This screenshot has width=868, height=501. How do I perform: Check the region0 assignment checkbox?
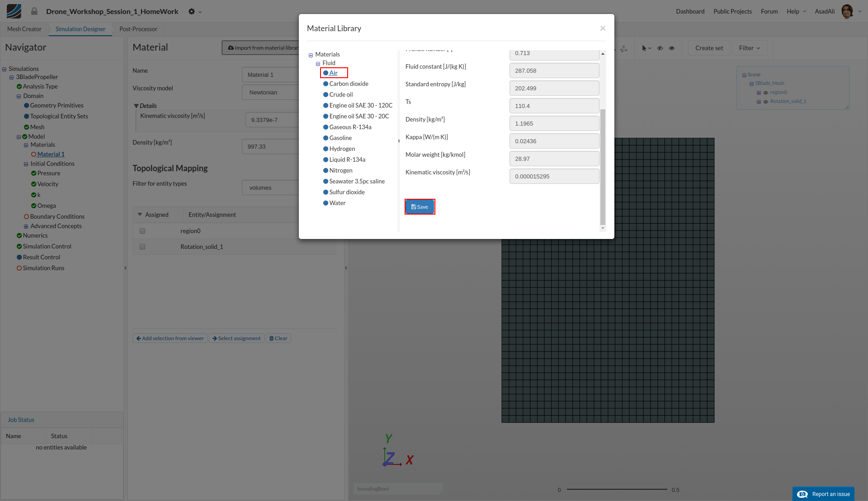tap(142, 231)
